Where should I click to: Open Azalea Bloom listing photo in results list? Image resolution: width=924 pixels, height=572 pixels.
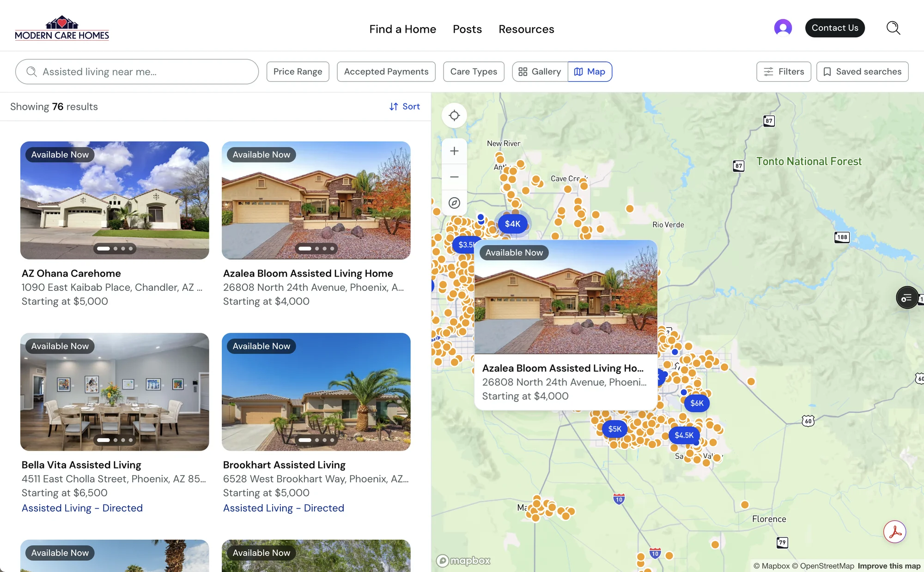pyautogui.click(x=316, y=200)
